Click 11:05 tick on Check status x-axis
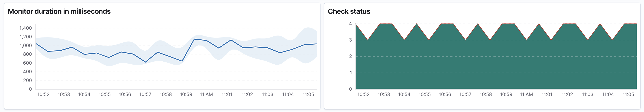The width and height of the screenshot is (644, 112). pos(628,95)
